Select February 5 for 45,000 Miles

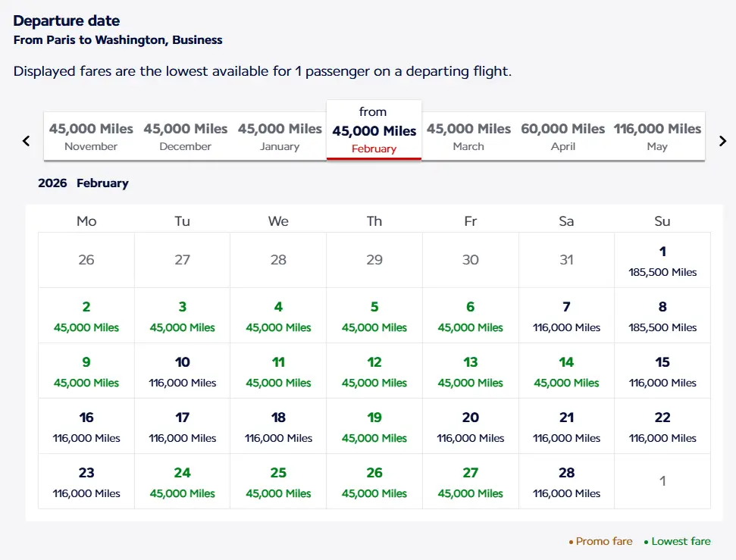(x=374, y=316)
